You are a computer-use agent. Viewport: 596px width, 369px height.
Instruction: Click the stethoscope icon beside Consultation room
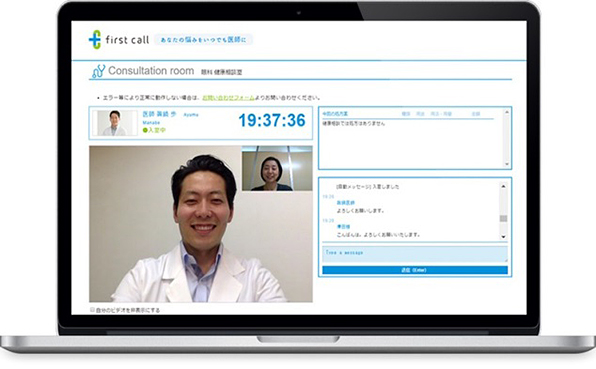[x=98, y=71]
